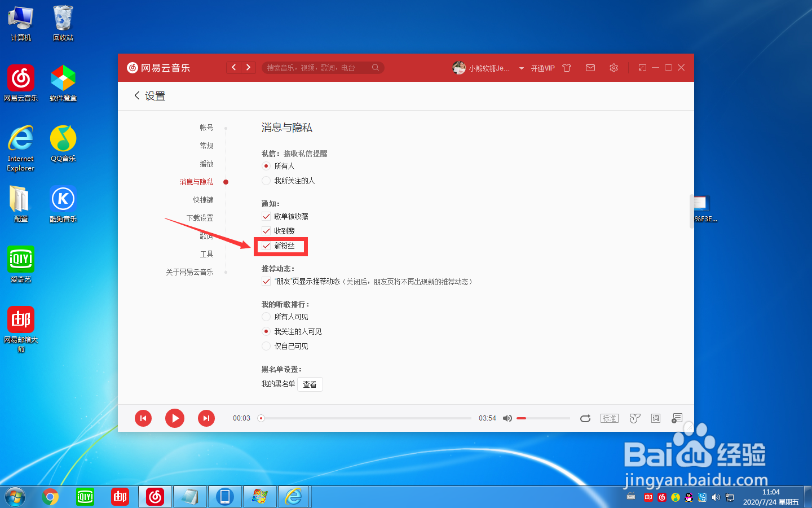Uncheck the 新粉丝 notification checkbox
812x508 pixels.
point(266,246)
